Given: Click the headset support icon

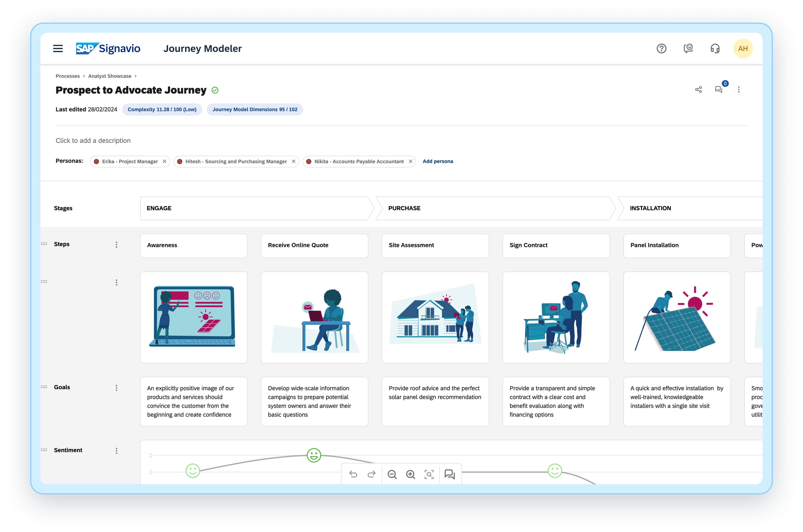Looking at the screenshot, I should 715,49.
